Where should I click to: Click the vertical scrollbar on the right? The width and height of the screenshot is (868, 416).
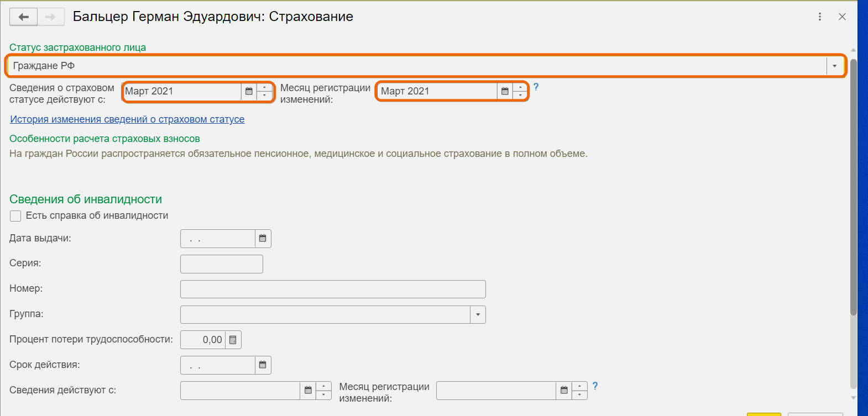(853, 188)
